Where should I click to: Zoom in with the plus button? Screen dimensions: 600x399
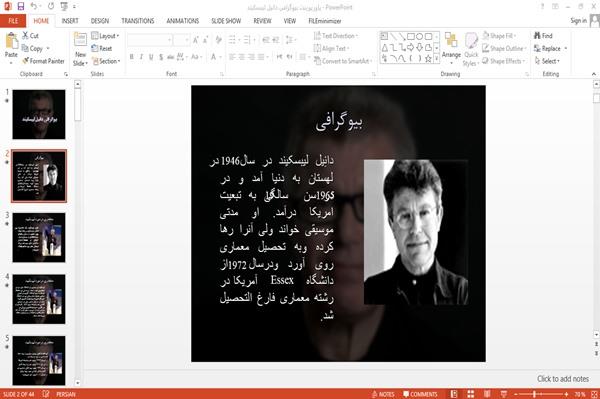pyautogui.click(x=566, y=394)
